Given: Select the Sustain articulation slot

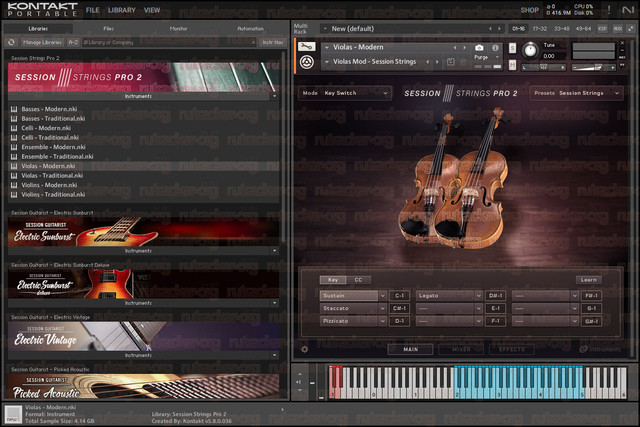Looking at the screenshot, I should [x=349, y=296].
